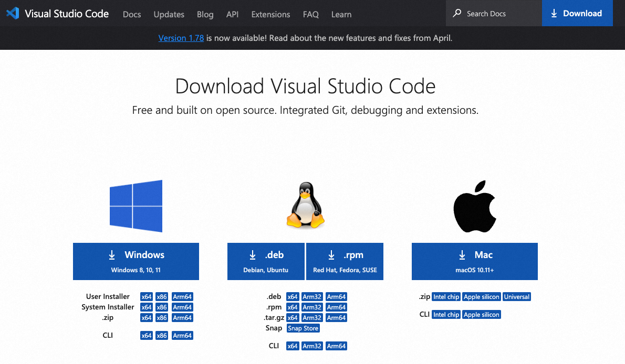Click the Apple logo image
625x364 pixels.
point(475,206)
